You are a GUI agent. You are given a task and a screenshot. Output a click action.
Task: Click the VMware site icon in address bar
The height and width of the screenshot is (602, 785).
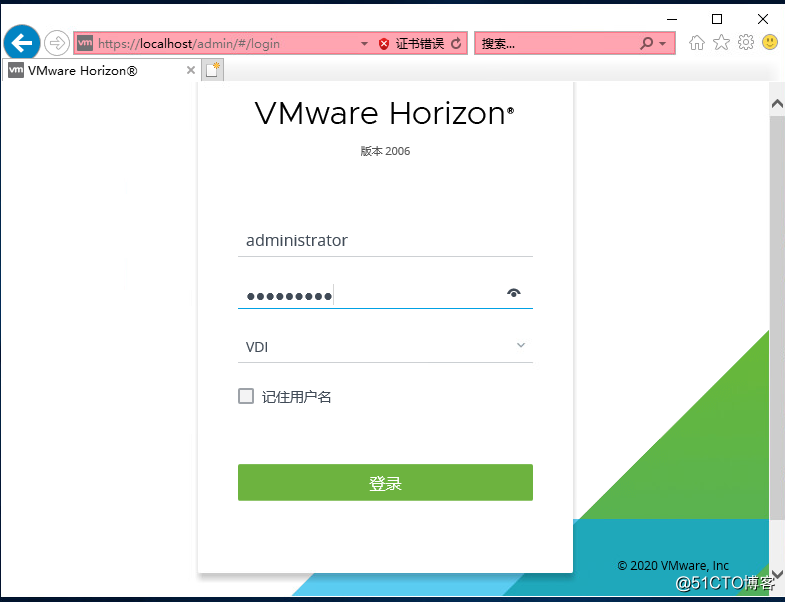coord(85,43)
